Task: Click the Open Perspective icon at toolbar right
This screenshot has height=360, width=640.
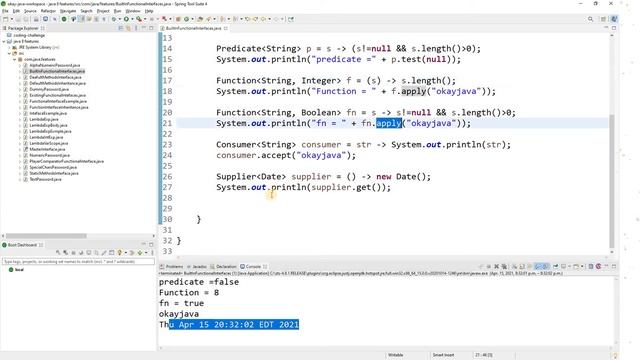Action: 603,19
